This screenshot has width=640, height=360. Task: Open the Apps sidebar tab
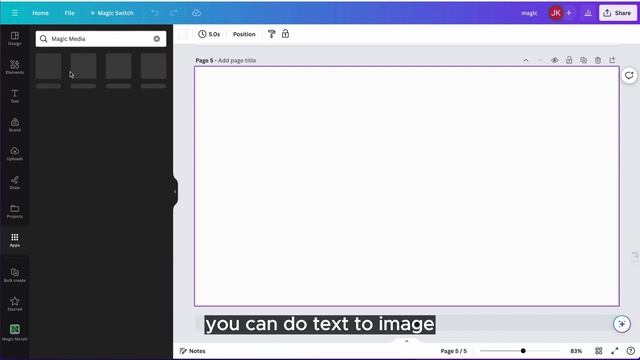[15, 240]
